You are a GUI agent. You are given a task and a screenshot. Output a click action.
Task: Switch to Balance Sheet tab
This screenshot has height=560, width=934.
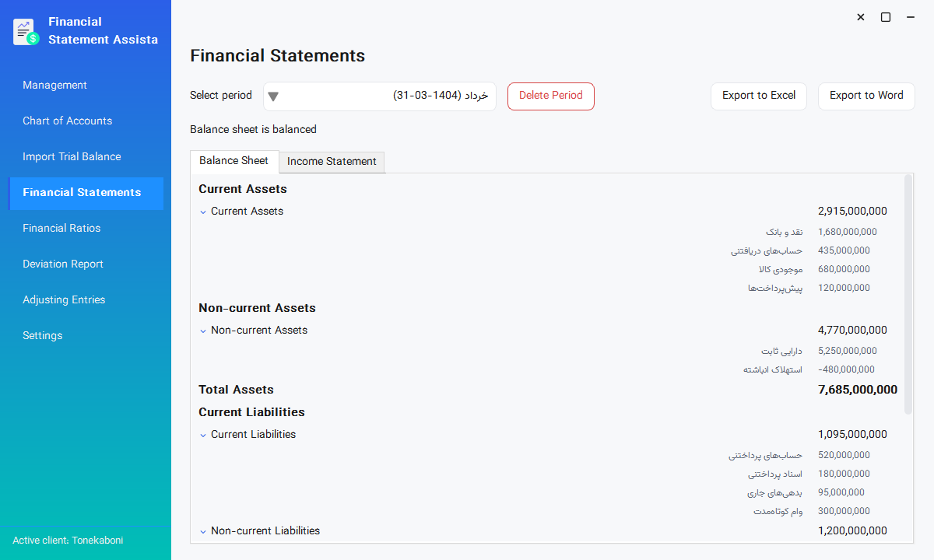233,161
